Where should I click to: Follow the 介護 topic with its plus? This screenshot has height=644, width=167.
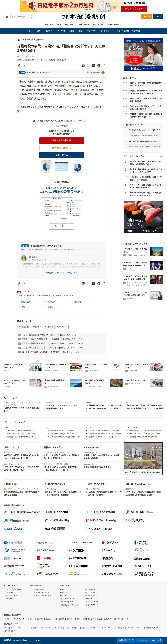(x=19, y=307)
